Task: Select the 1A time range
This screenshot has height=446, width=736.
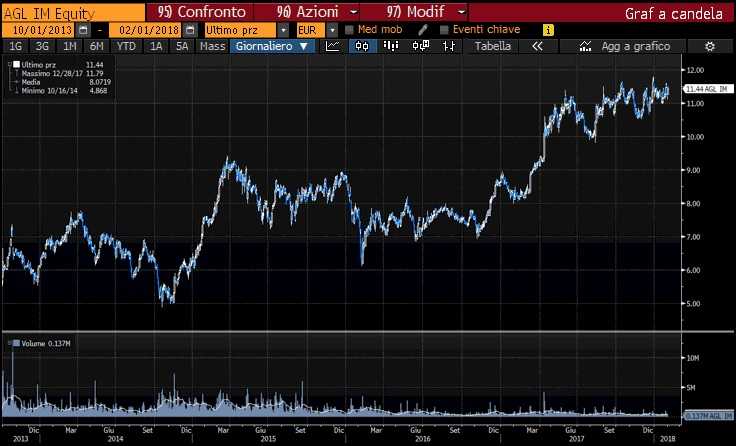Action: [156, 46]
